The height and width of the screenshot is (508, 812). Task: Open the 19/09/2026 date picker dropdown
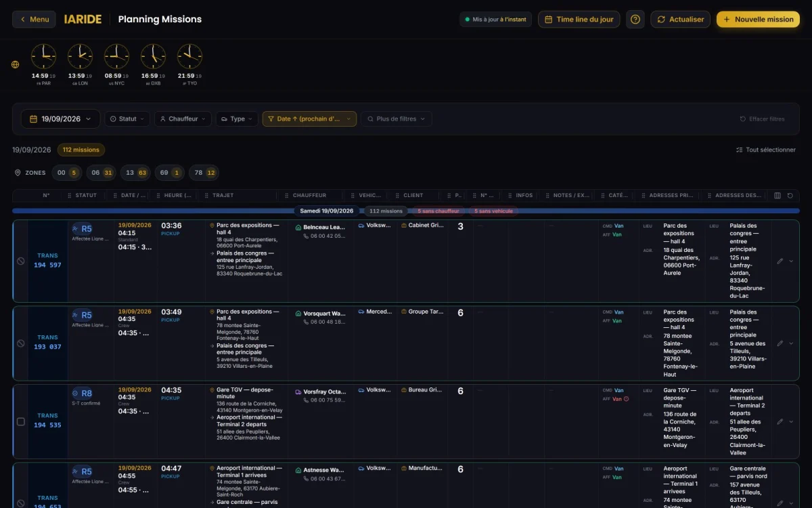(x=61, y=119)
